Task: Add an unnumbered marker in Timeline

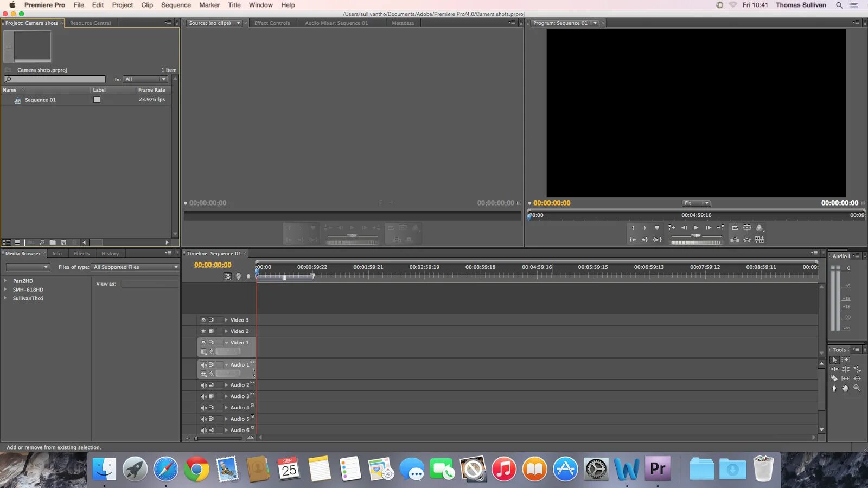Action: pyautogui.click(x=248, y=277)
